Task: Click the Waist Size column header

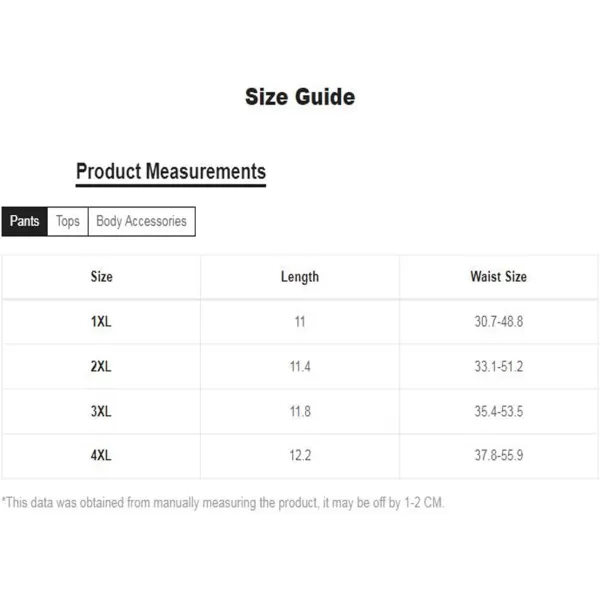Action: point(499,277)
